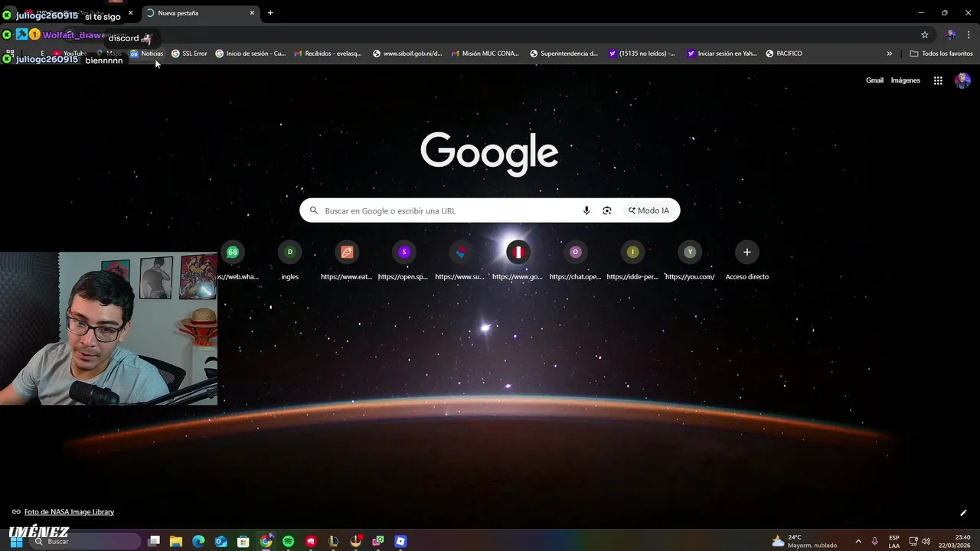Open Microsoft Store from the taskbar
The height and width of the screenshot is (551, 980).
(243, 541)
